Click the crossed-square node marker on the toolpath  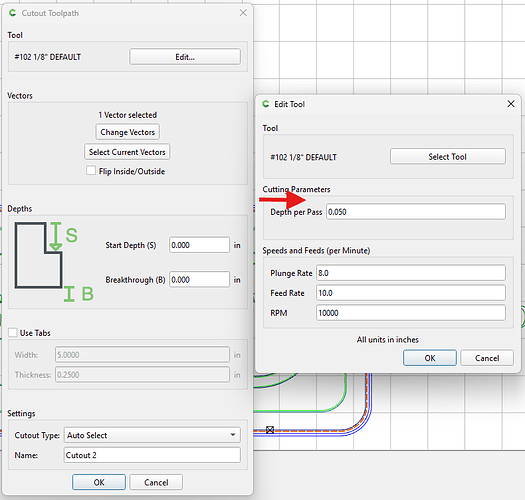270,429
